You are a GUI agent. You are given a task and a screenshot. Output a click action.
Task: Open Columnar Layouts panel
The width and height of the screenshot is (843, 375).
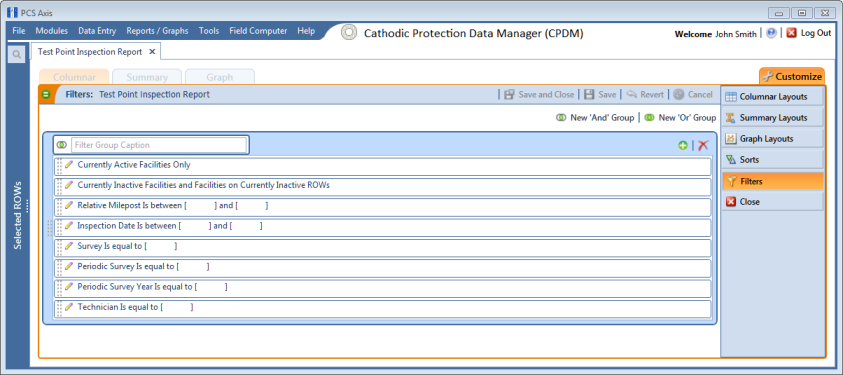[x=773, y=97]
